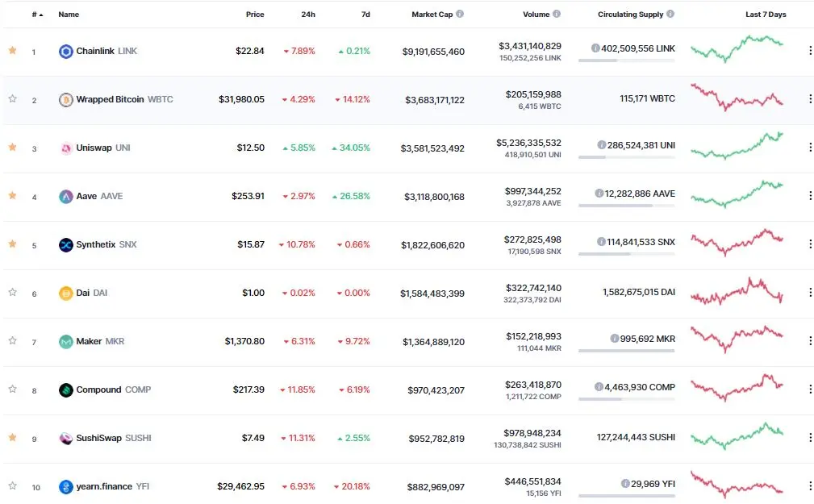
Task: Click Chainlink circulating supply progress bar
Action: [x=627, y=60]
